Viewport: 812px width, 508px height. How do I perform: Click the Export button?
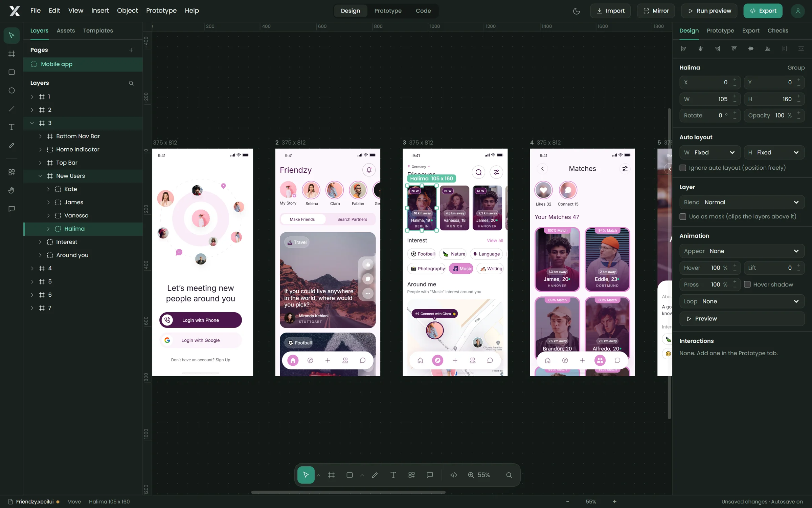763,11
